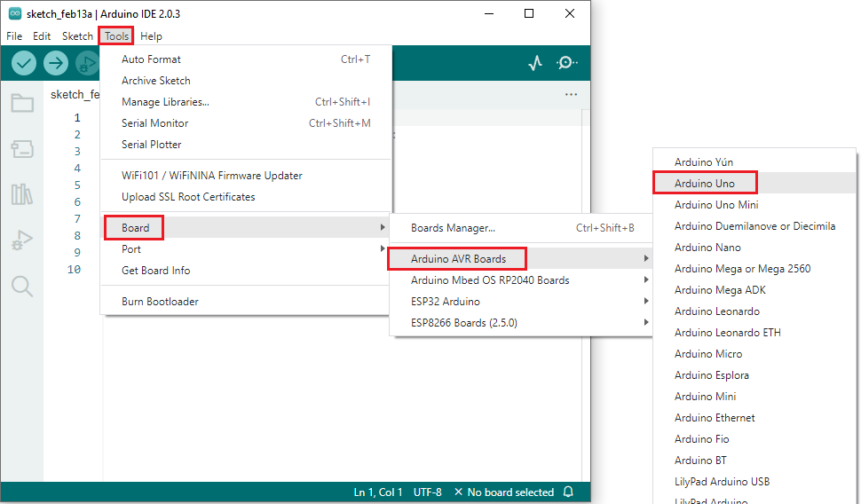Open the Serial Monitor magnifier icon
The width and height of the screenshot is (861, 504).
[x=566, y=63]
